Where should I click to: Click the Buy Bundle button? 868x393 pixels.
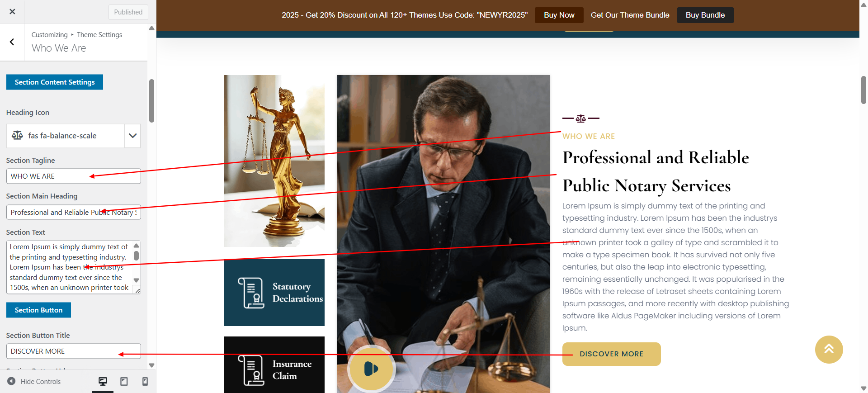click(x=705, y=15)
